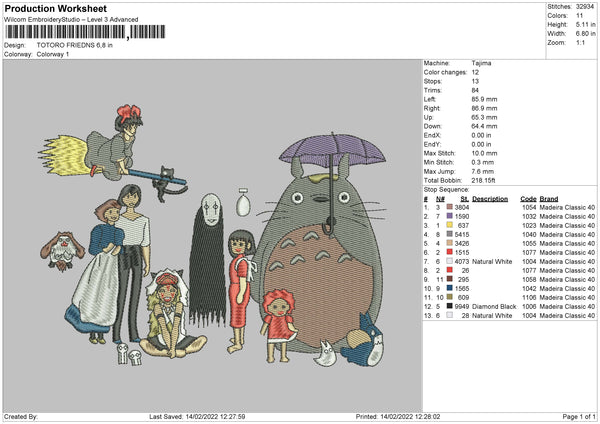This screenshot has width=600, height=424.
Task: Click the design name TOTORO FRIEDNS 6,8 in
Action: point(75,45)
